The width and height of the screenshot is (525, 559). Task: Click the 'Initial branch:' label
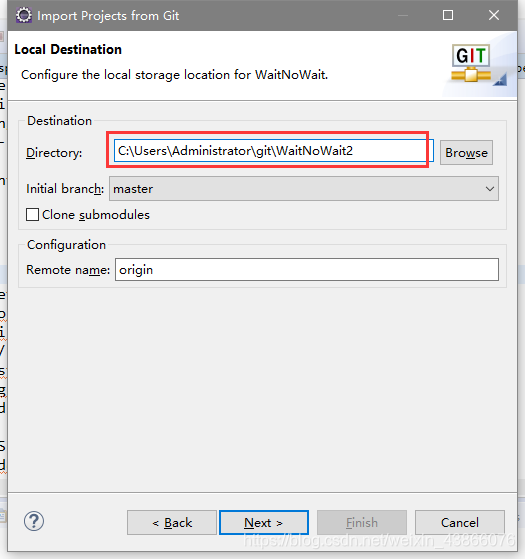tap(65, 189)
